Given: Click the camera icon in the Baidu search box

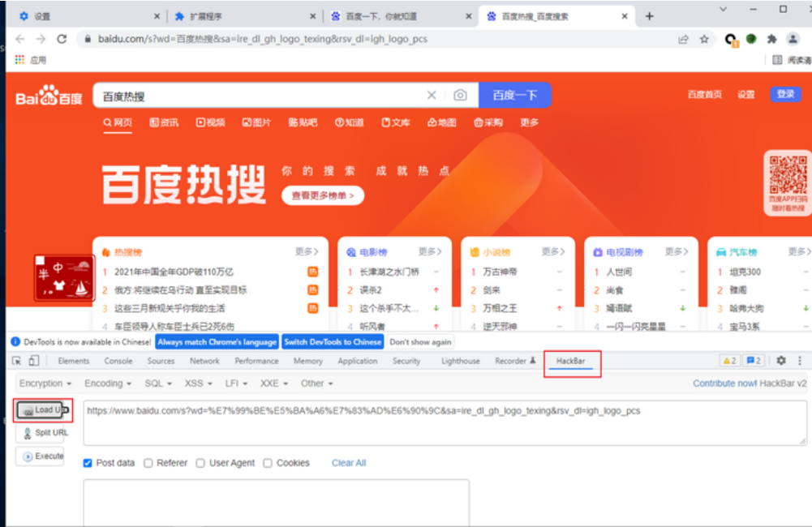Looking at the screenshot, I should point(460,95).
